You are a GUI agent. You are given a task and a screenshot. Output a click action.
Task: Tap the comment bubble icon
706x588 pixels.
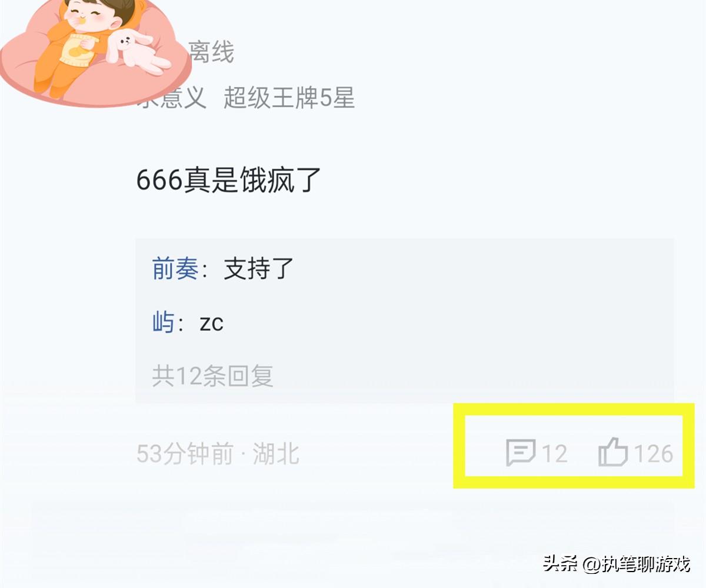[521, 453]
